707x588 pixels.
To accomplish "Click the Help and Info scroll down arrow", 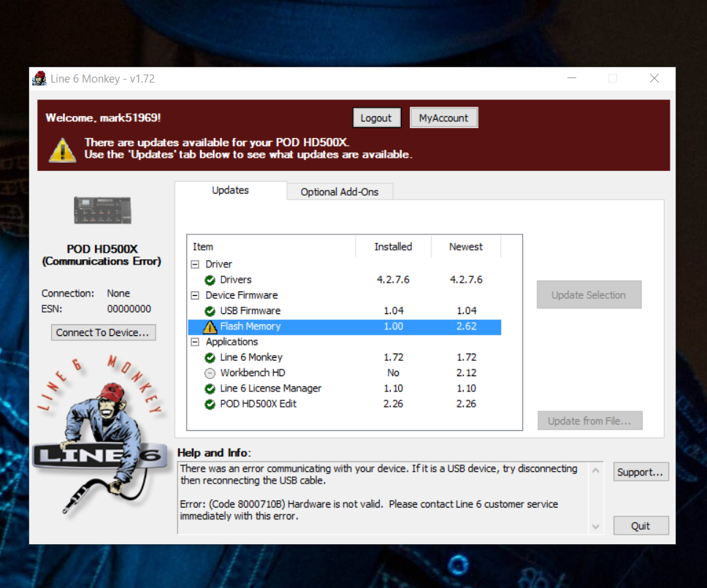I will coord(597,526).
